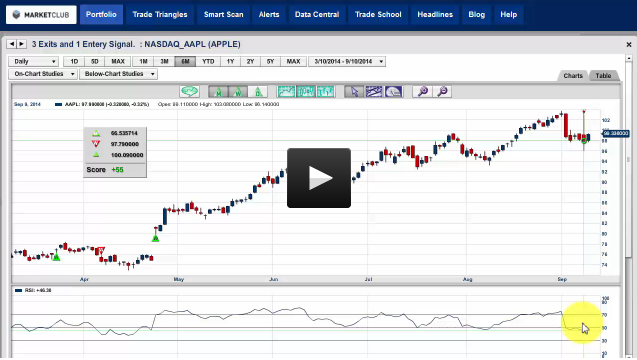Screen dimensions: 637x360
Task: Click the green triangle marker near late April
Action: 155,239
